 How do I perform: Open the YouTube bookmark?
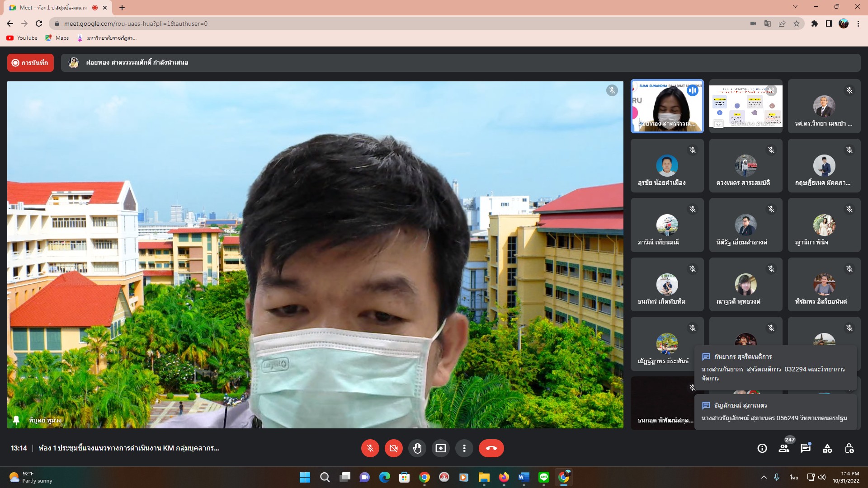click(22, 38)
